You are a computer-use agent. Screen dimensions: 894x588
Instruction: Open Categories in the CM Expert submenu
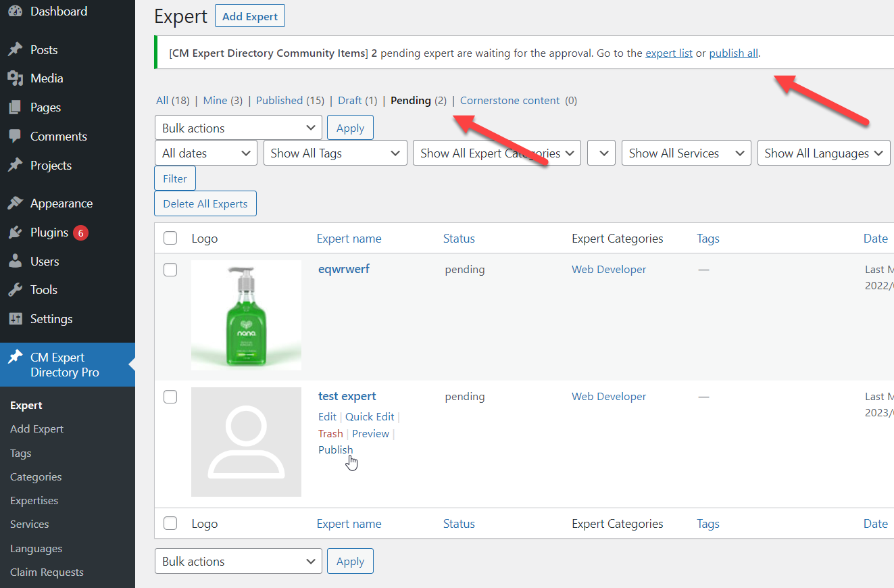(x=36, y=477)
